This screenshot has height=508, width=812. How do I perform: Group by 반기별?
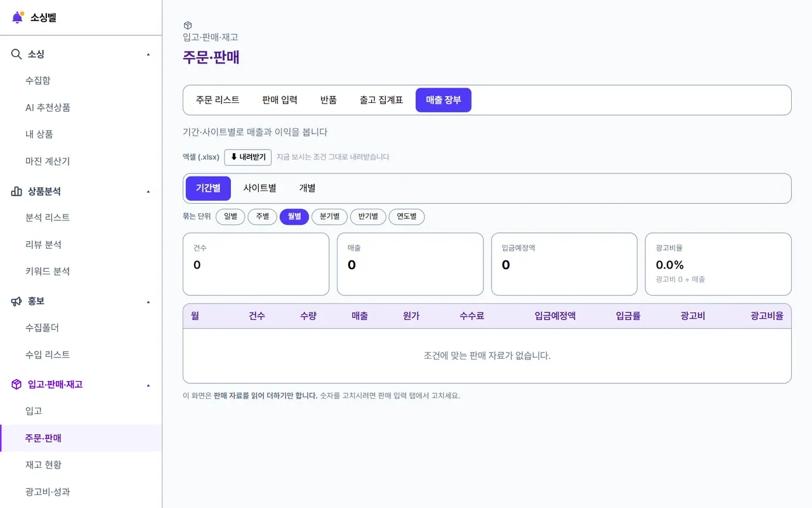[x=368, y=217]
